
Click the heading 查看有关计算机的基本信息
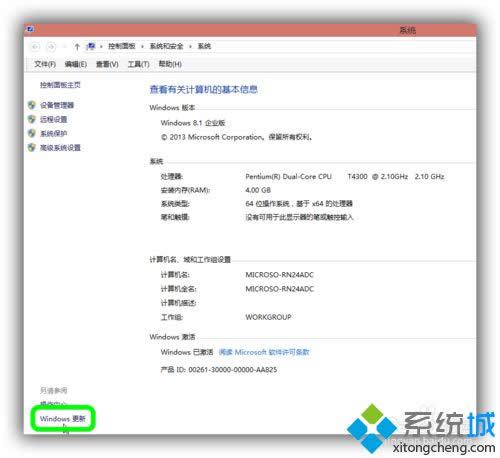click(203, 89)
